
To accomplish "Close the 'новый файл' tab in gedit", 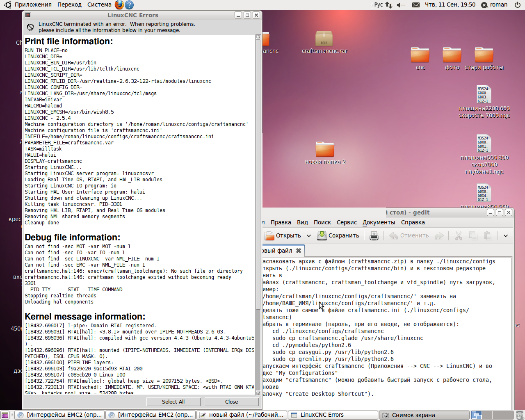I will click(x=299, y=251).
